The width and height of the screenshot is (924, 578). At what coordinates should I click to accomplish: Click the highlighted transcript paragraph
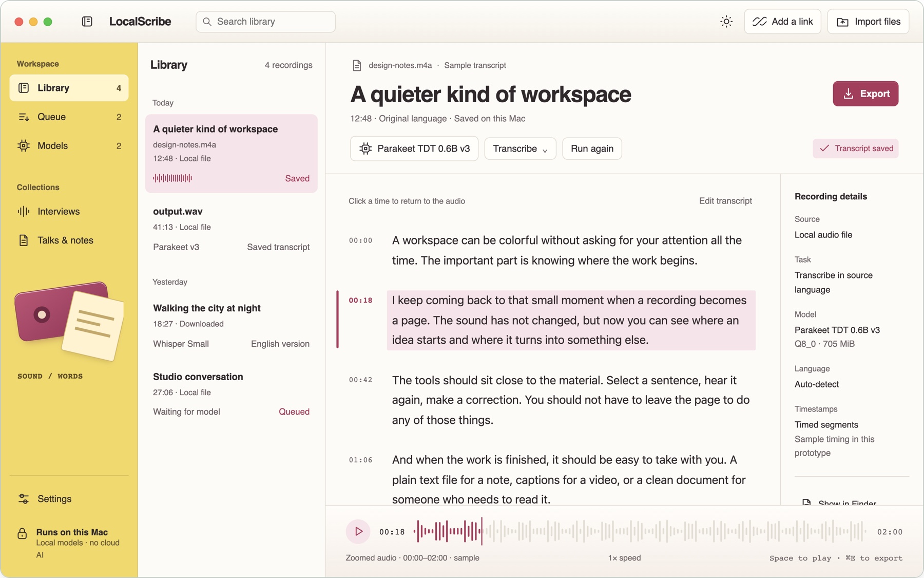[x=571, y=320]
